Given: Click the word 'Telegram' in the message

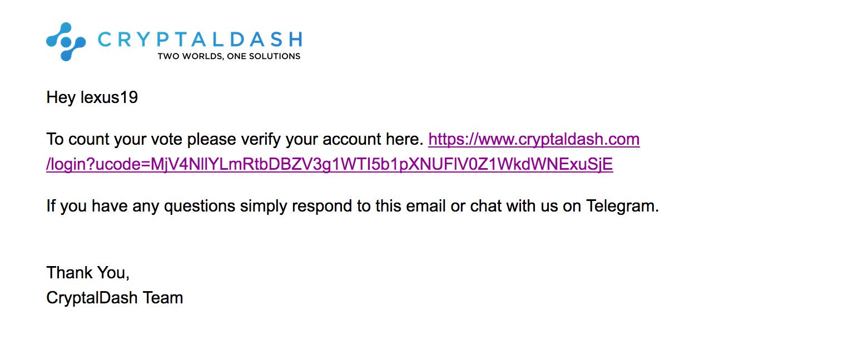Looking at the screenshot, I should click(x=622, y=207).
